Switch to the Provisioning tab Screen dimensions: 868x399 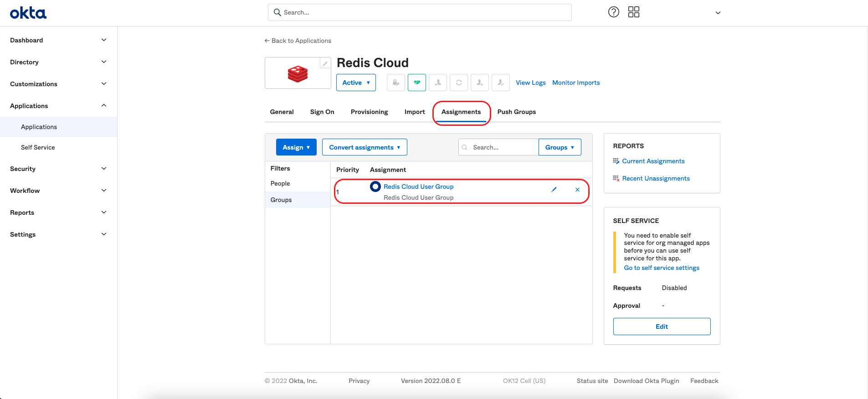click(x=369, y=112)
